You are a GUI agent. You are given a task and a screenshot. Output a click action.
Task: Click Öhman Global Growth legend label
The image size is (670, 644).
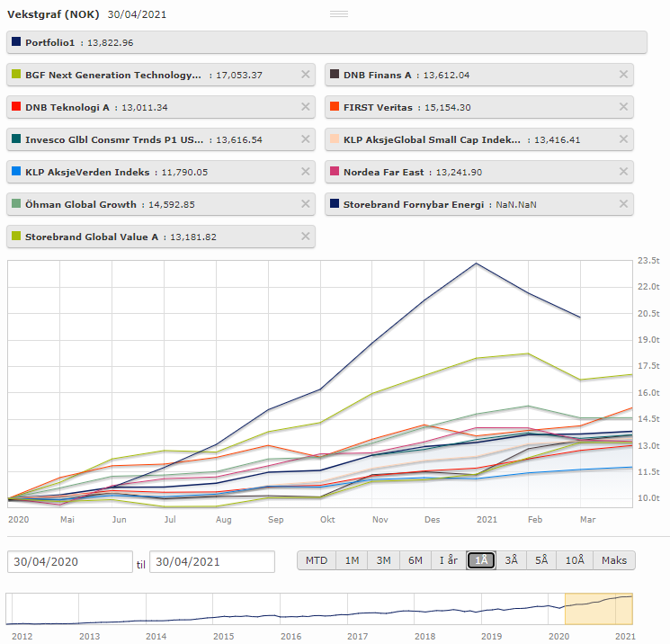click(x=80, y=204)
